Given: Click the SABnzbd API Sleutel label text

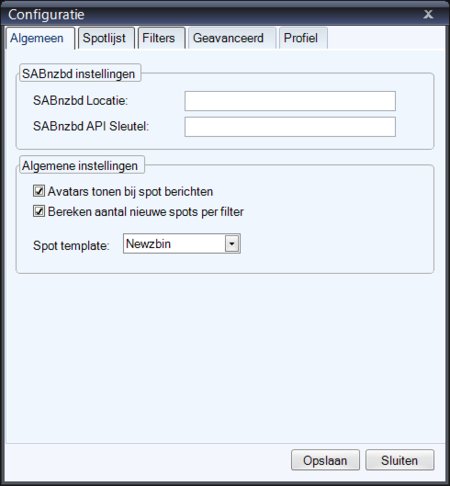Looking at the screenshot, I should tap(91, 126).
